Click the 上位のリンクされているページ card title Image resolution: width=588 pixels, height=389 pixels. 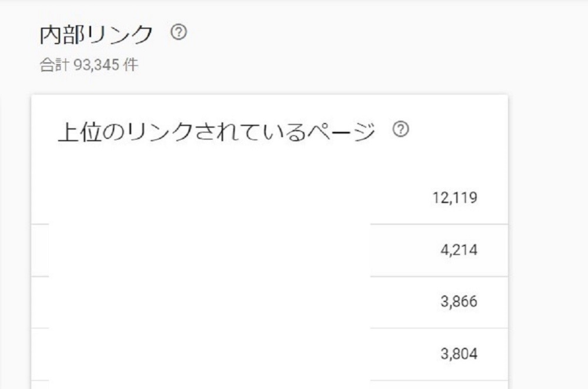(216, 132)
